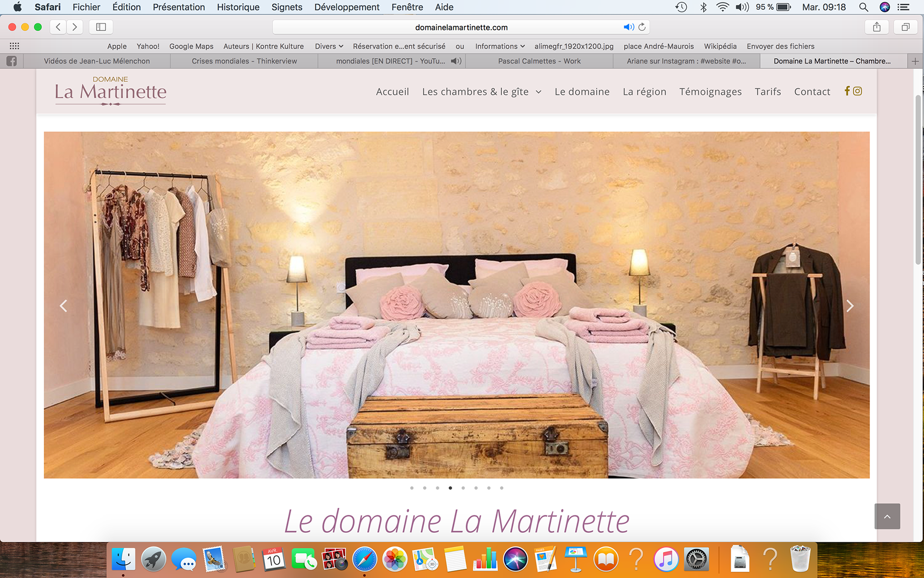Open the Instagram icon in site header
The image size is (924, 578).
[x=858, y=91]
